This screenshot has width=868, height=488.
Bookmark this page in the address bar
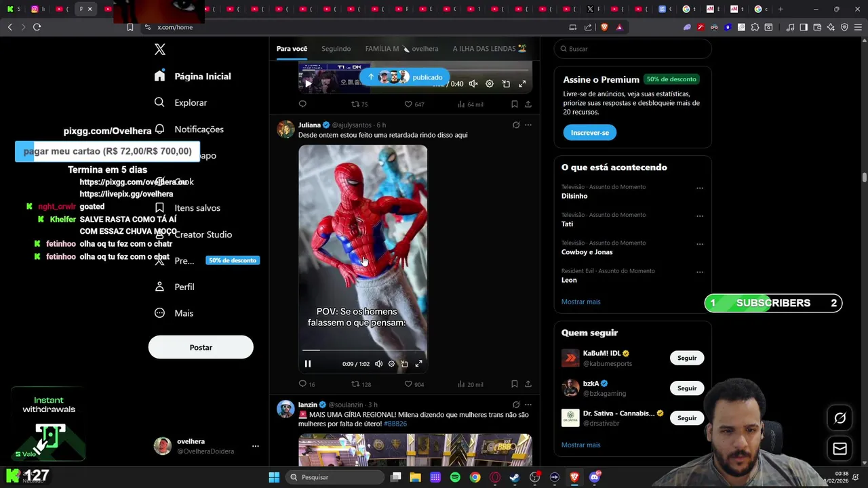tap(130, 27)
